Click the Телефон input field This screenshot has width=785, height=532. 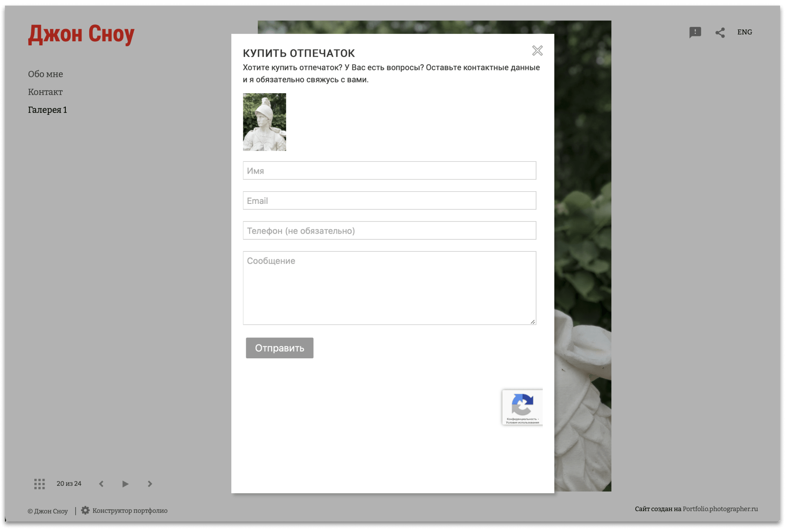[x=389, y=230]
